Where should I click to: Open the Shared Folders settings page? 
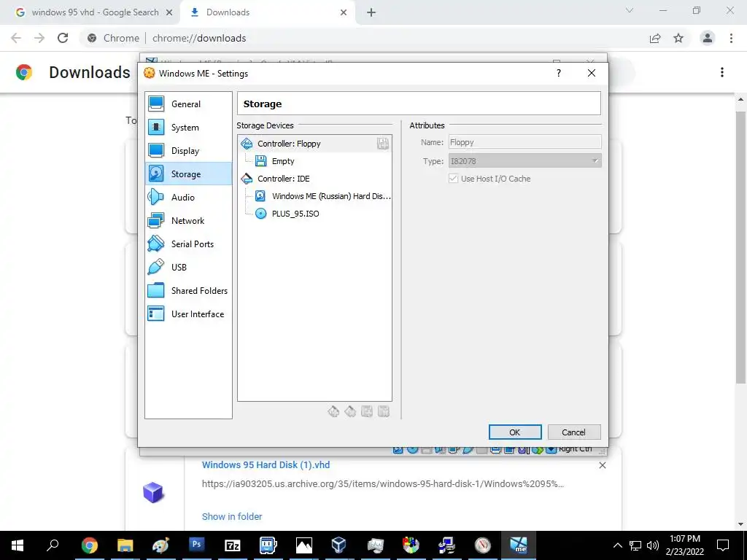tap(188, 290)
